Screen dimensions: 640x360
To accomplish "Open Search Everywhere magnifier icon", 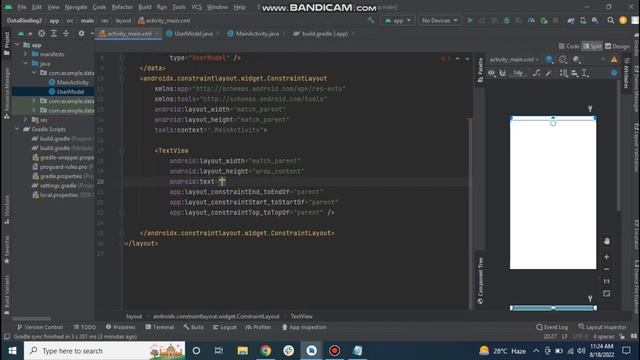I will coord(611,20).
